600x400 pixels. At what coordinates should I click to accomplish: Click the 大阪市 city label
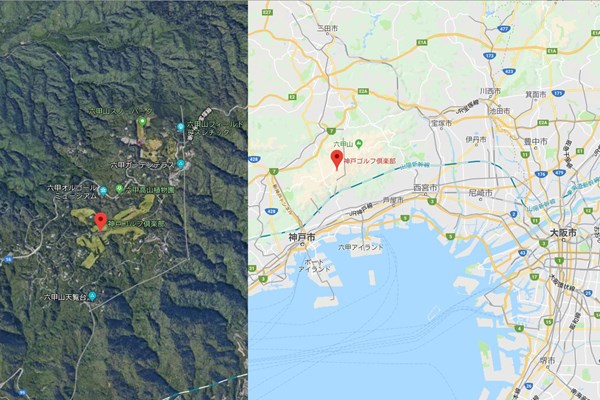coord(563,233)
